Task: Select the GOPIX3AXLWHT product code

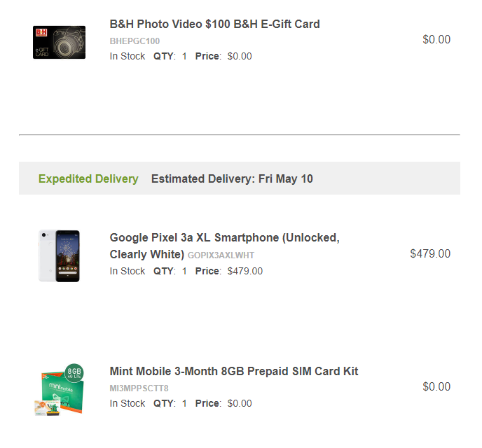Action: [221, 255]
